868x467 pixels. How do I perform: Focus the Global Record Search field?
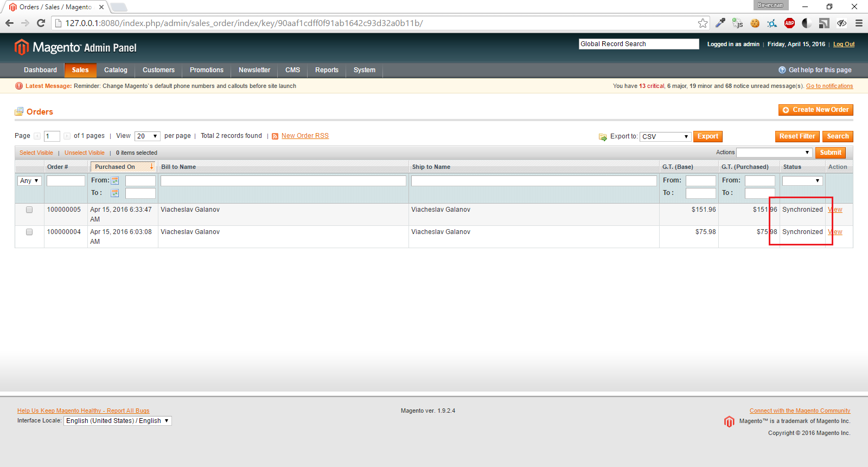coord(639,44)
